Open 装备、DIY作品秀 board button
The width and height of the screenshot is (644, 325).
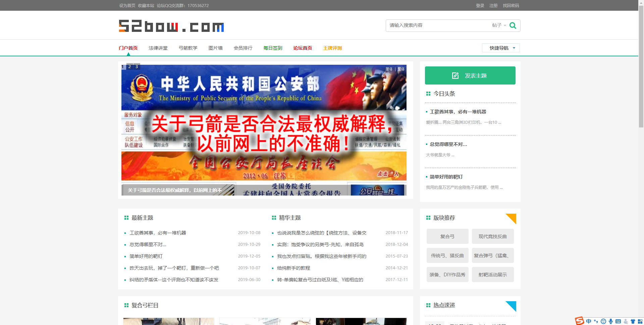pyautogui.click(x=447, y=275)
